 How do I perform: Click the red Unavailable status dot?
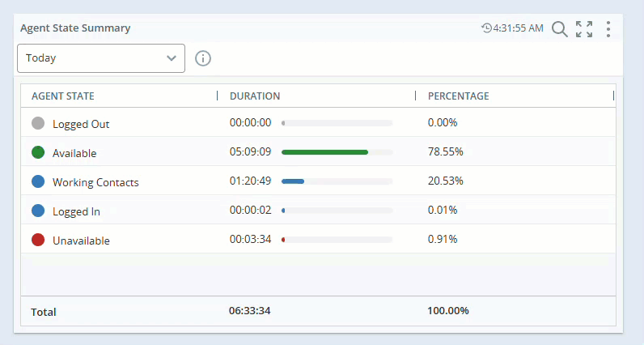[38, 240]
